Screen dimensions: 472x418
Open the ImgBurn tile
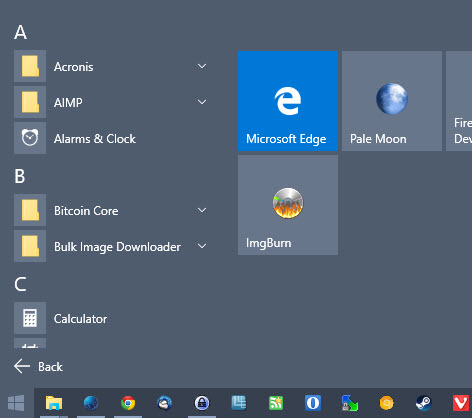coord(288,205)
